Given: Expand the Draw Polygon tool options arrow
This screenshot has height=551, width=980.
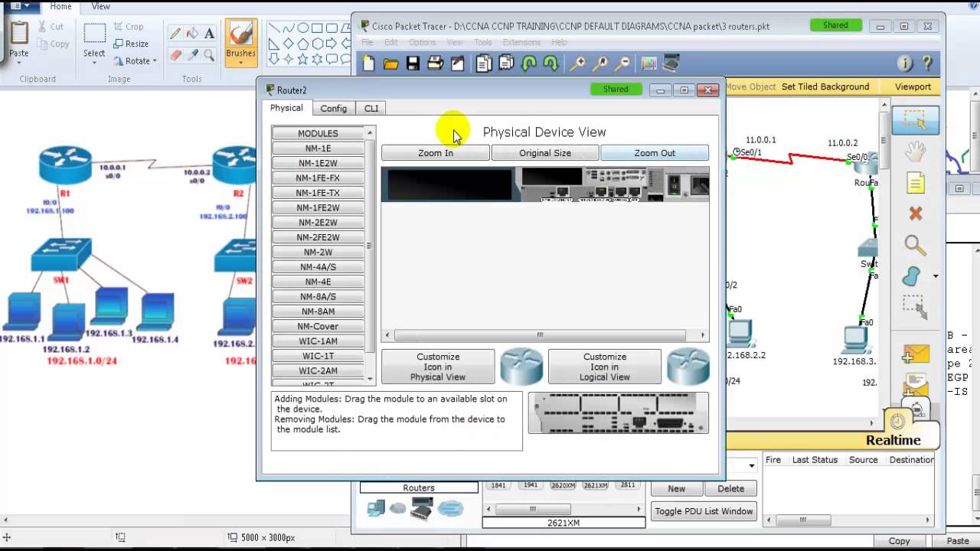Looking at the screenshot, I should click(935, 275).
